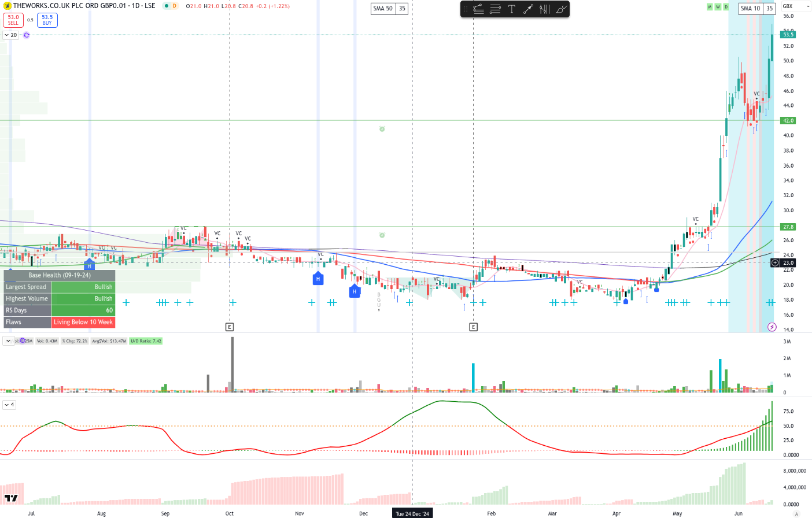Image resolution: width=812 pixels, height=518 pixels.
Task: Expand the volume pane legend chevron
Action: point(8,341)
